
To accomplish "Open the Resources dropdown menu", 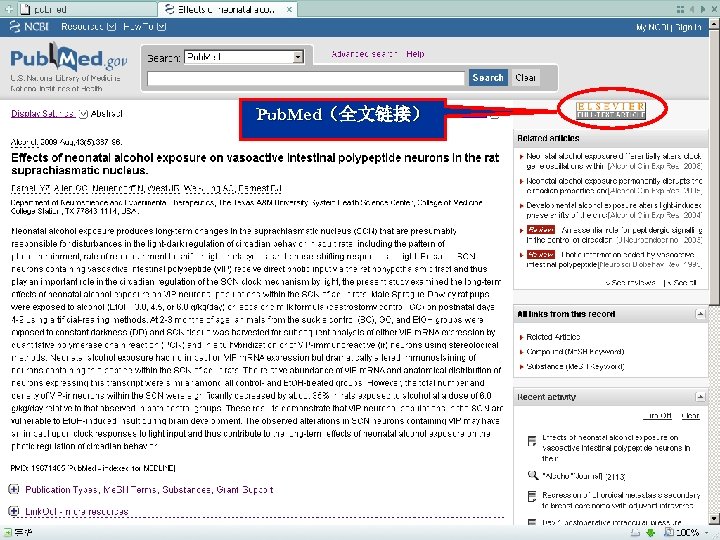I will point(88,27).
